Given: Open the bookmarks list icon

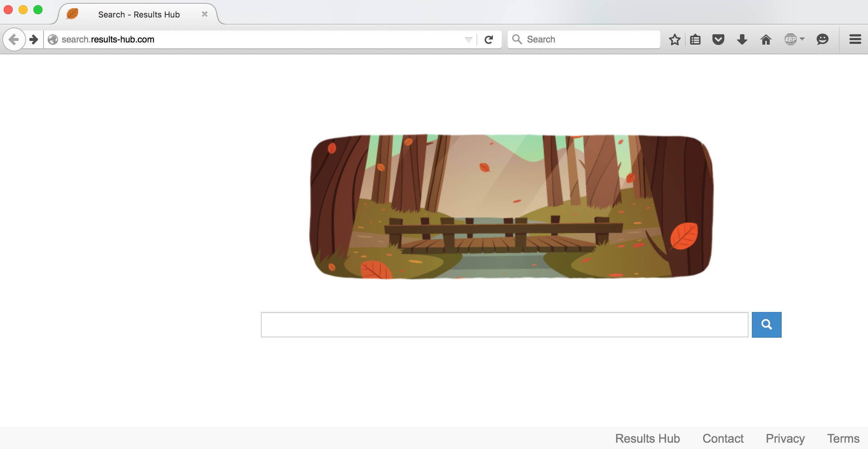Looking at the screenshot, I should 695,39.
